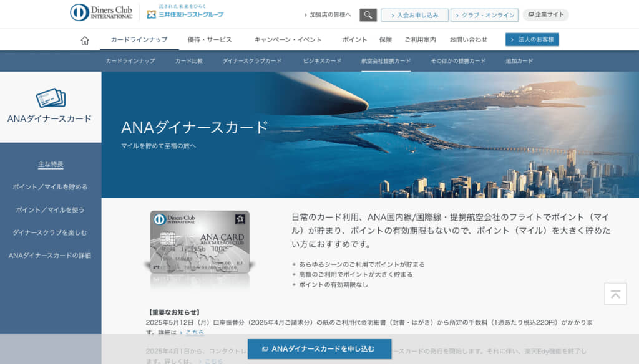Screen dimensions: 639x364
Task: Click the 入会お申し込み button
Action: (414, 15)
